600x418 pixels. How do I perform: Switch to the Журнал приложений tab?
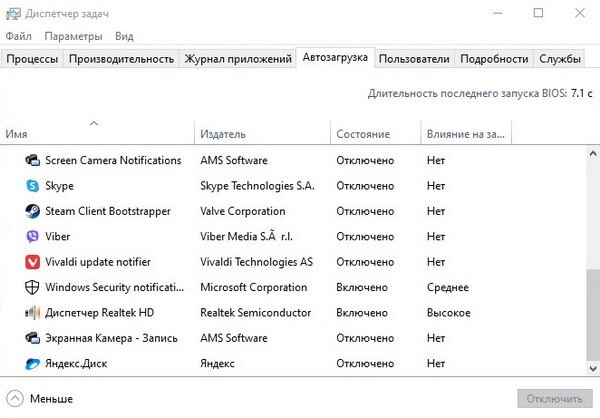point(238,59)
